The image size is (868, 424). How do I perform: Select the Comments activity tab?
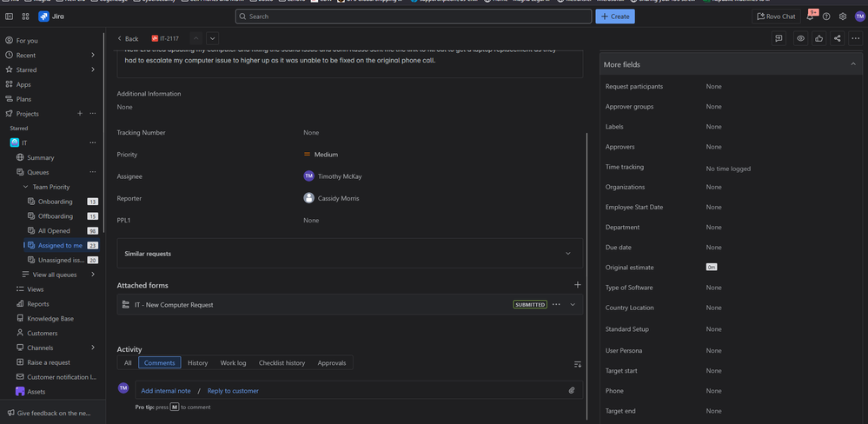159,363
